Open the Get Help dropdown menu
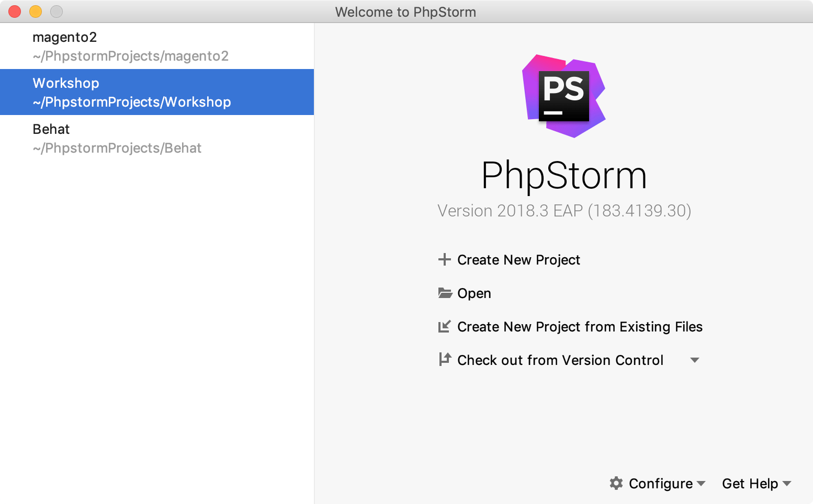Image resolution: width=813 pixels, height=504 pixels. pyautogui.click(x=756, y=484)
